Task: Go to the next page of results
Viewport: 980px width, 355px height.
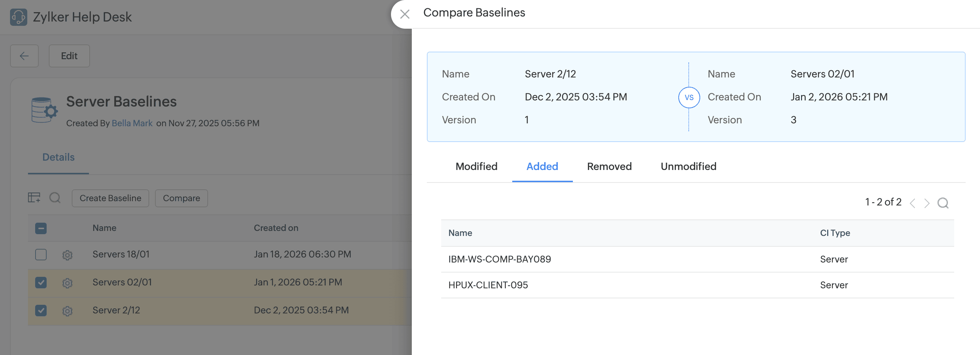Action: click(927, 203)
